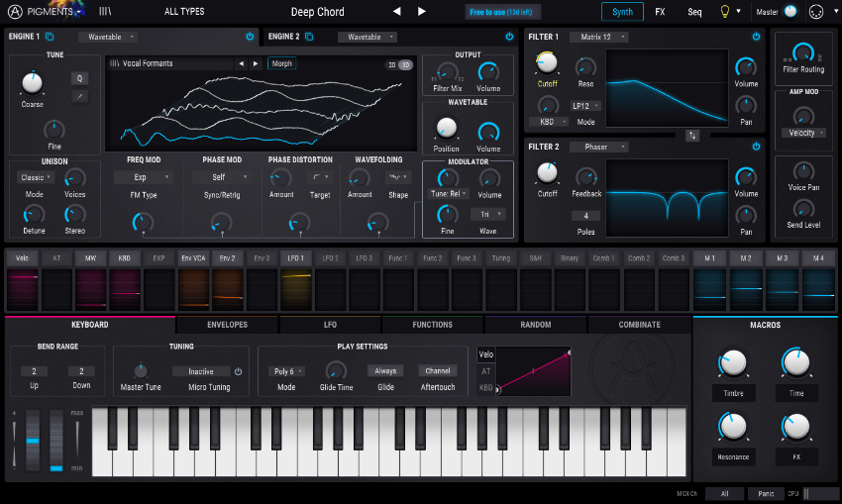The height and width of the screenshot is (504, 842).
Task: Click the Panic button
Action: [766, 494]
